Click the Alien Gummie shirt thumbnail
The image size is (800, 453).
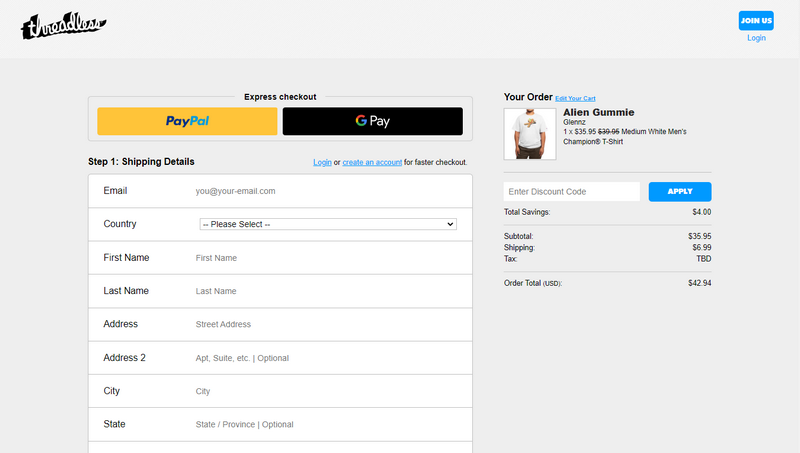pos(530,134)
